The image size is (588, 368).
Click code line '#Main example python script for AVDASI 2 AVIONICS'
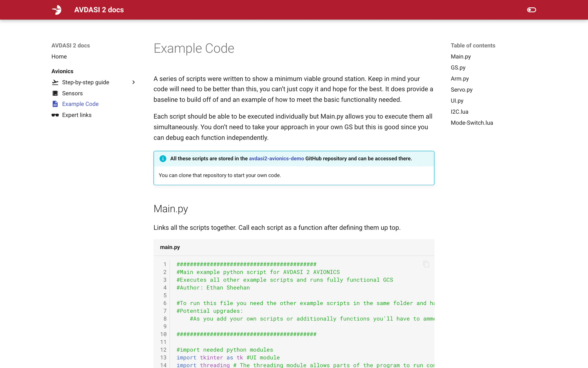(258, 272)
